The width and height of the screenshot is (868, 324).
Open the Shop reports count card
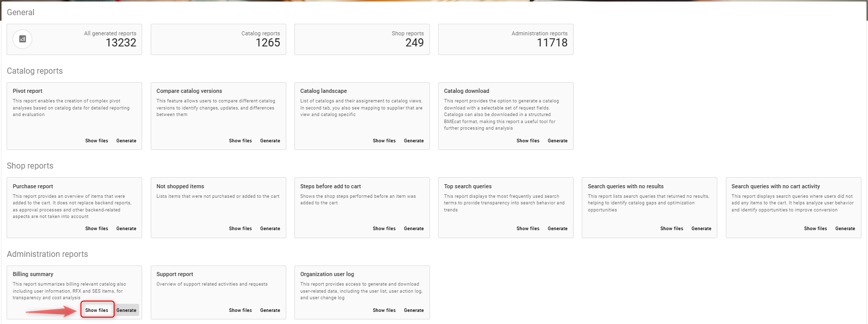pos(362,39)
